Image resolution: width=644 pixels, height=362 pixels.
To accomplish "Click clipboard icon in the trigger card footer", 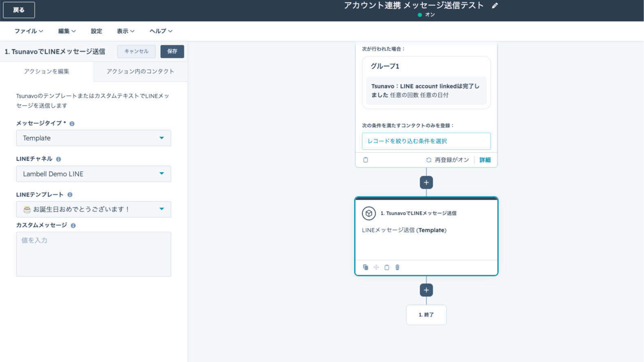I will 365,160.
